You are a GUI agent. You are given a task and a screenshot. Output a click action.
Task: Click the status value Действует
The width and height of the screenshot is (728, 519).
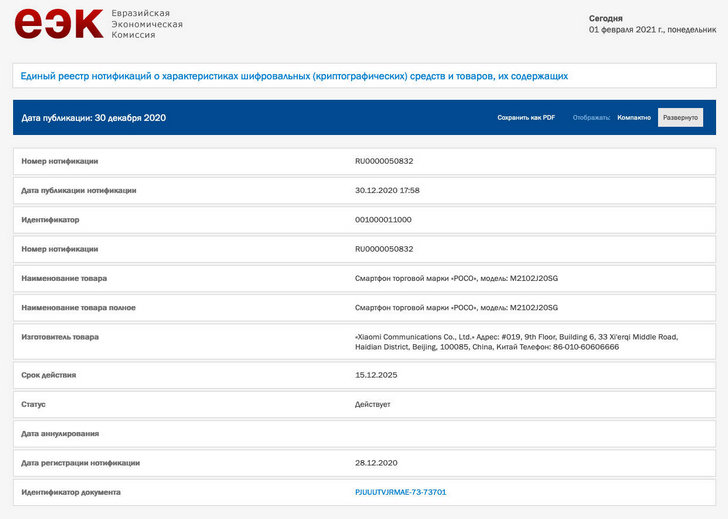coord(372,404)
